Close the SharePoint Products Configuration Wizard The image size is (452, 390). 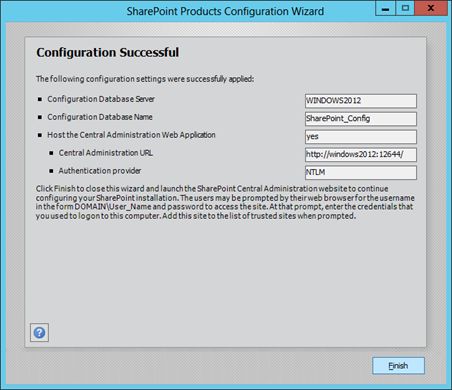click(x=431, y=8)
